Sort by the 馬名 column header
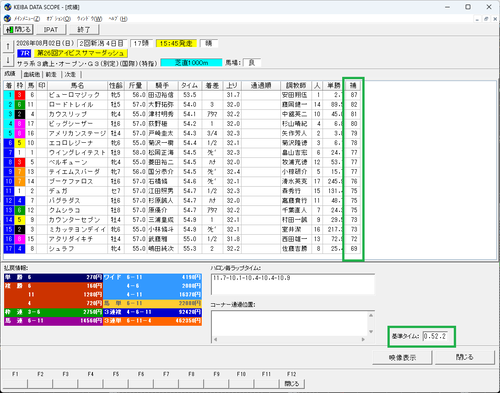Viewport: 500px width, 393px height. pos(77,86)
